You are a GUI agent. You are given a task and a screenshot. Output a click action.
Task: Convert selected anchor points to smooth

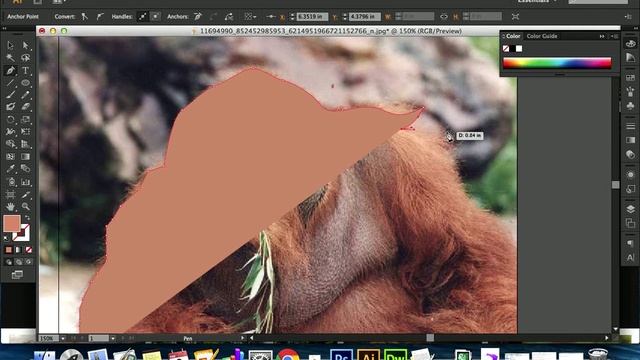100,17
